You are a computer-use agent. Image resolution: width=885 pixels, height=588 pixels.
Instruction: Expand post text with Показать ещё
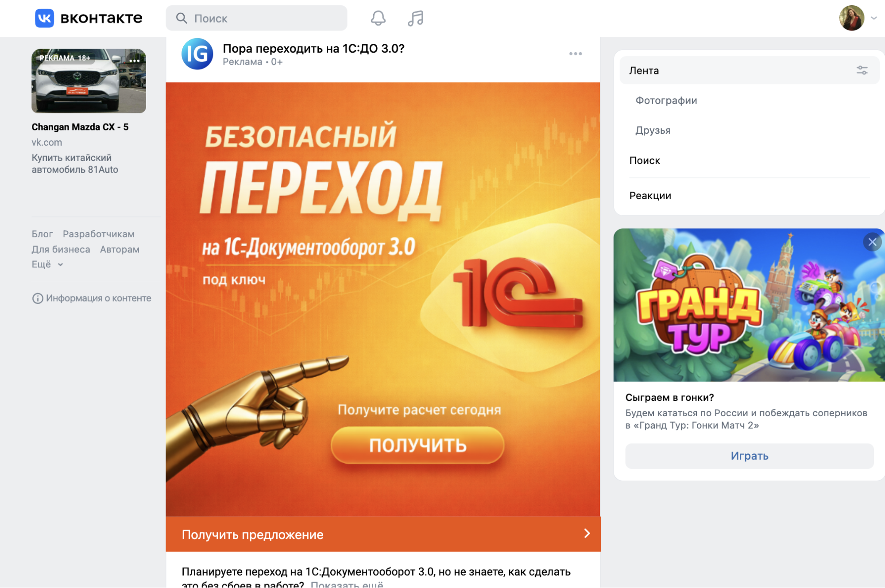(x=347, y=584)
